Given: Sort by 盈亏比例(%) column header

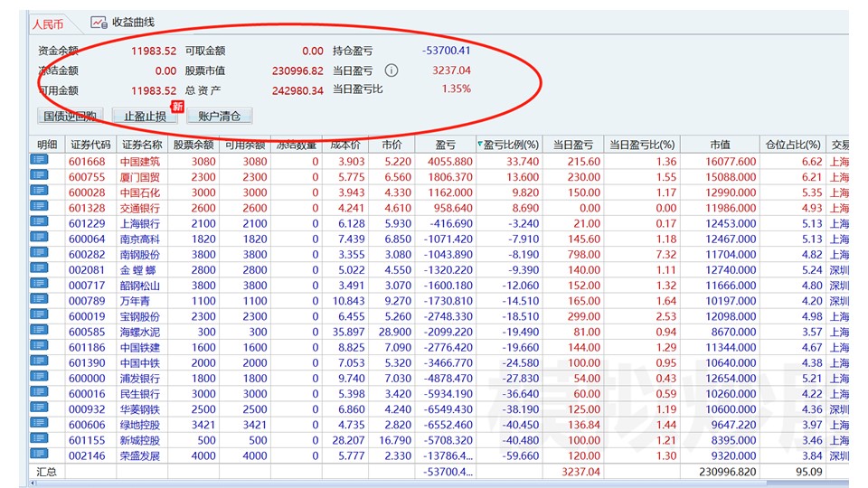Looking at the screenshot, I should (x=509, y=145).
